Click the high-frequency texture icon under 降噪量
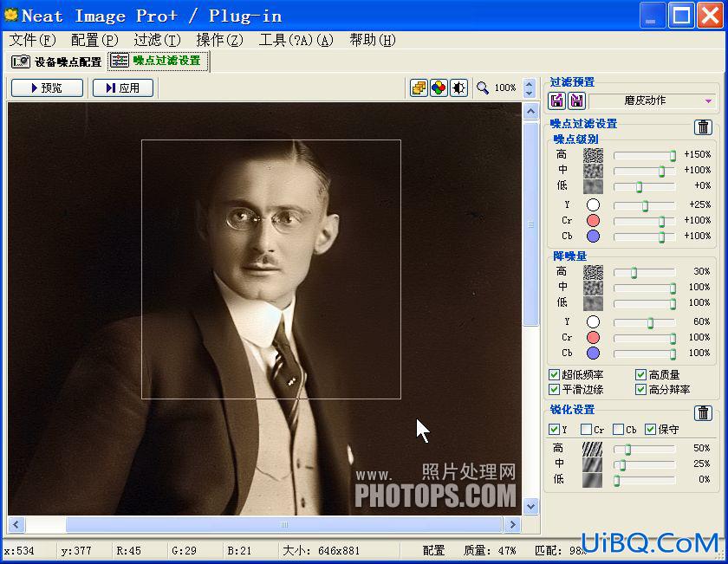 tap(593, 271)
